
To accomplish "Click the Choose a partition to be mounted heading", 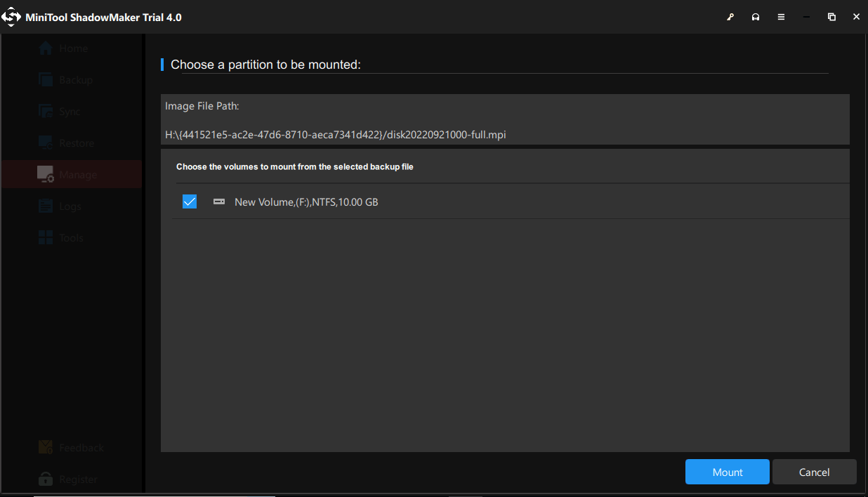I will coord(265,65).
